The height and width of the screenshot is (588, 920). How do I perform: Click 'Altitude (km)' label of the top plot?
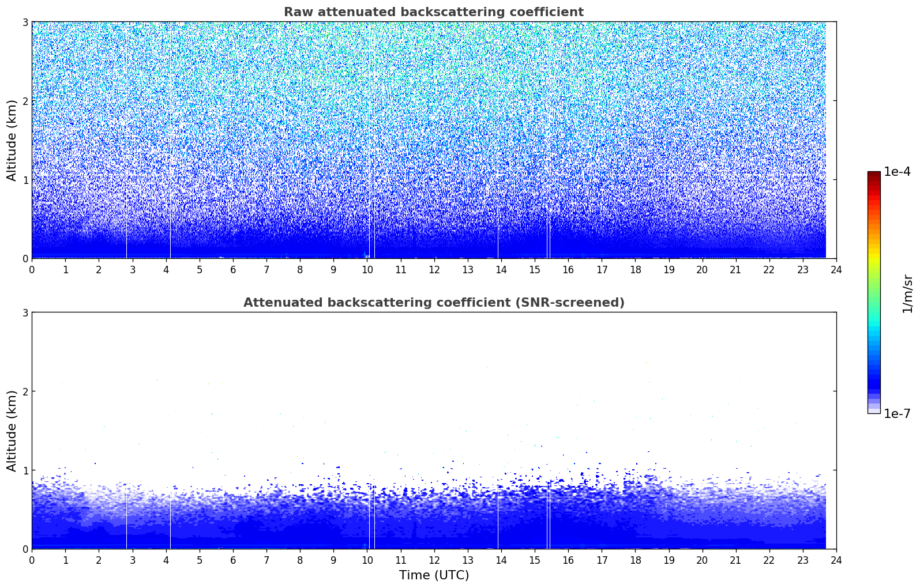coord(12,140)
